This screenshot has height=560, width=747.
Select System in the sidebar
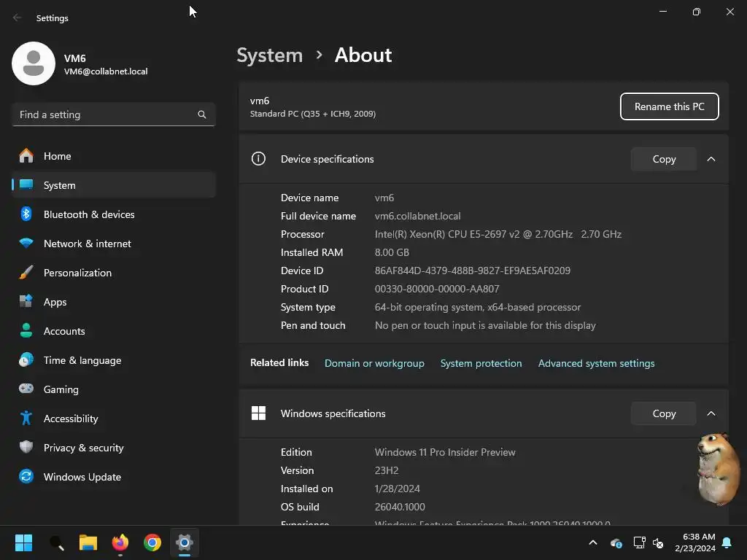[x=113, y=185]
